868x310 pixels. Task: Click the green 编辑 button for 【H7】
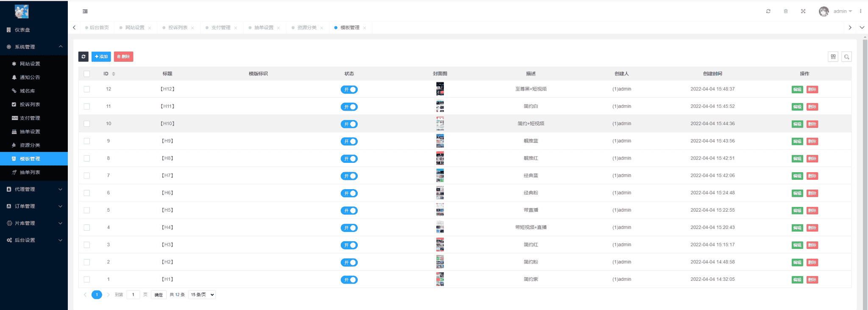pos(797,176)
